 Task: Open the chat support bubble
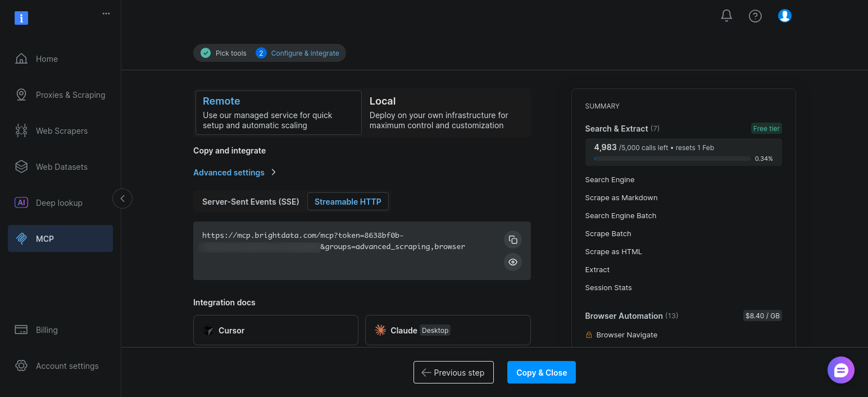click(840, 370)
